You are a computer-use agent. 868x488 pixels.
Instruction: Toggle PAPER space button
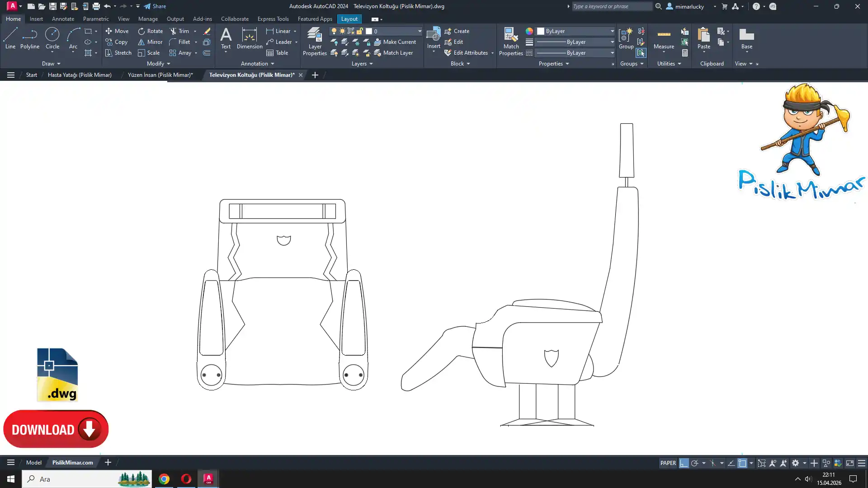click(x=668, y=463)
